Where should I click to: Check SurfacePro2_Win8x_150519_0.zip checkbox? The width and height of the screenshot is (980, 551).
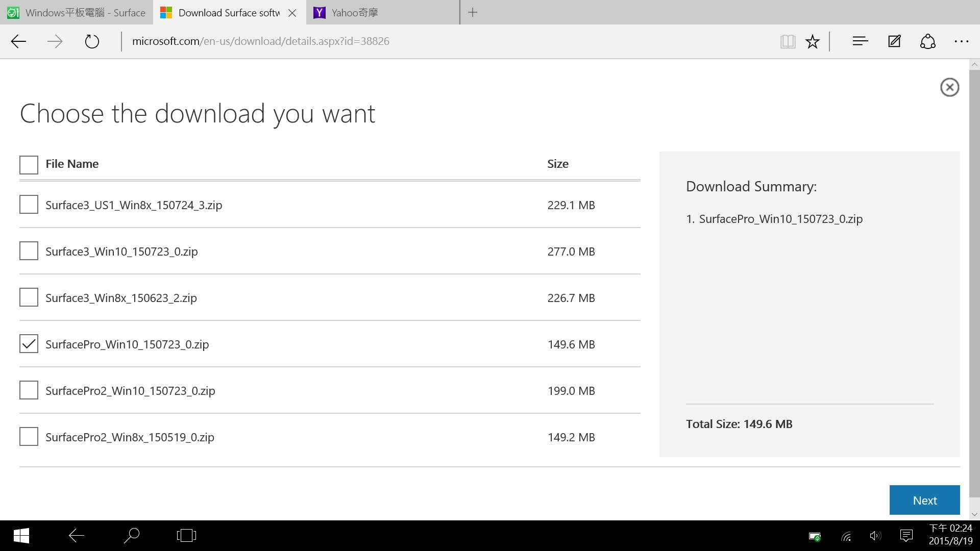29,437
